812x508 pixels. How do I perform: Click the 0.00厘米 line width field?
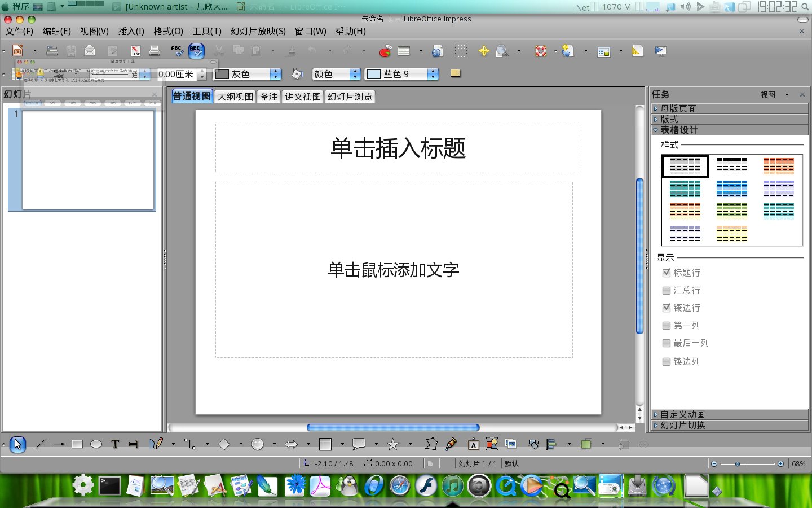point(176,74)
